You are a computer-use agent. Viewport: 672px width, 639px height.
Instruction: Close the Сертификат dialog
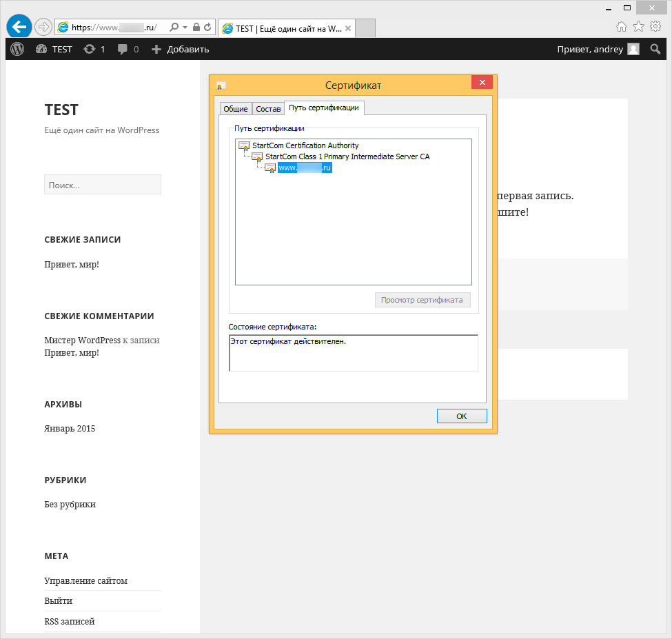pos(482,82)
